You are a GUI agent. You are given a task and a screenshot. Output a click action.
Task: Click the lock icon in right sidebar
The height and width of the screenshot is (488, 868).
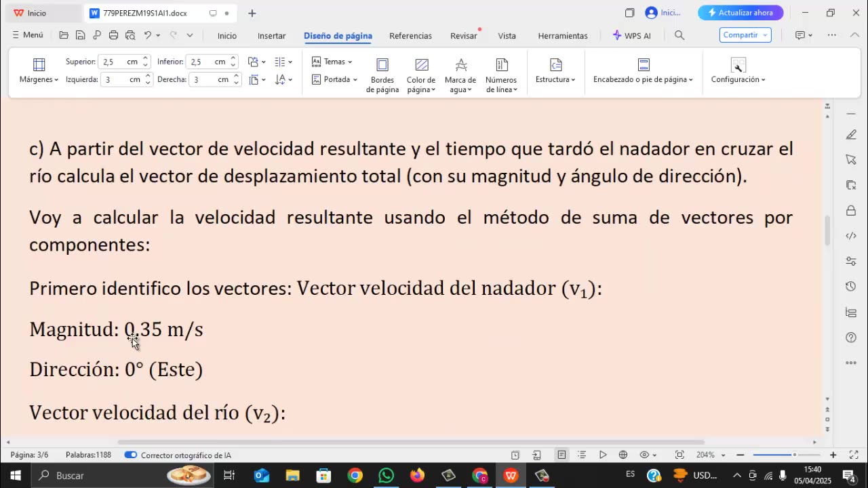point(851,210)
